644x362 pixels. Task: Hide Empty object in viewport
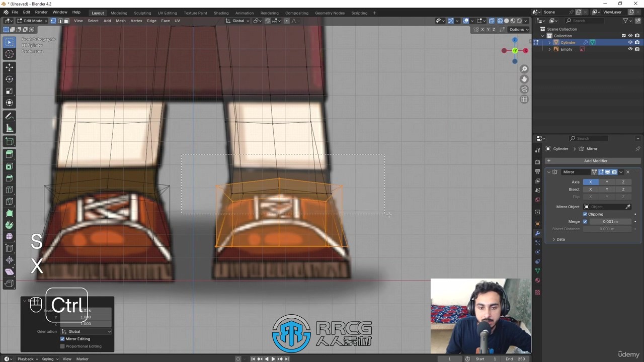630,49
